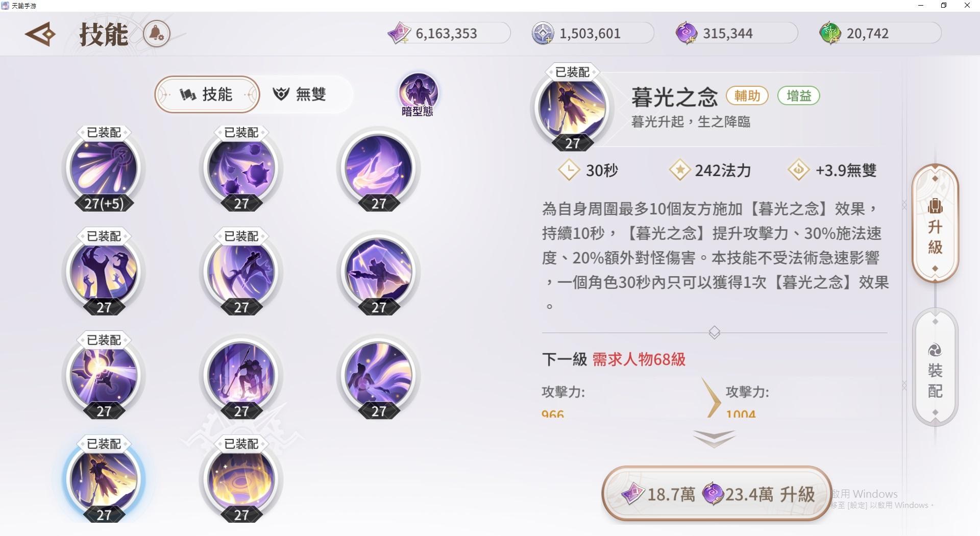
Task: Select the crystal shield skill icon
Action: [379, 272]
